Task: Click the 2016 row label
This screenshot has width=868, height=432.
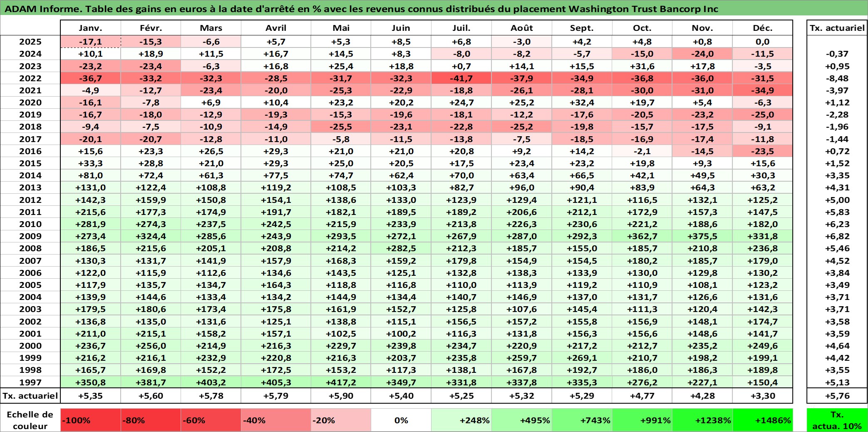Action: pyautogui.click(x=30, y=151)
